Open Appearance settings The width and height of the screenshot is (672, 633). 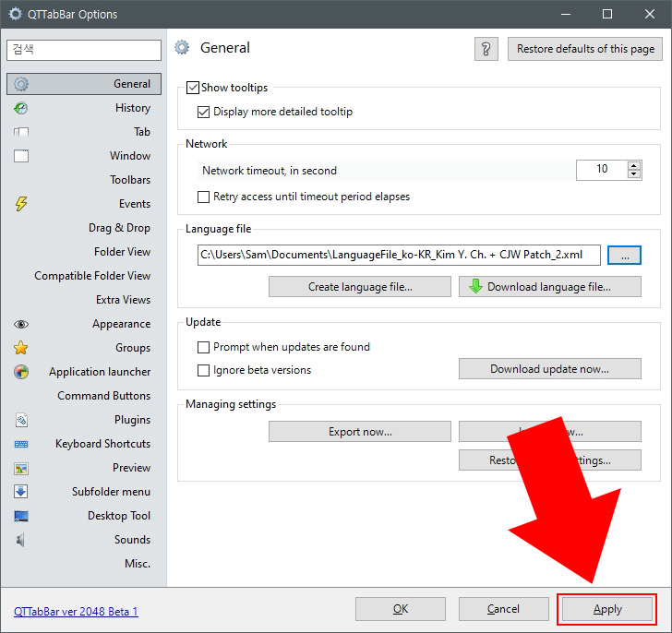[x=84, y=324]
